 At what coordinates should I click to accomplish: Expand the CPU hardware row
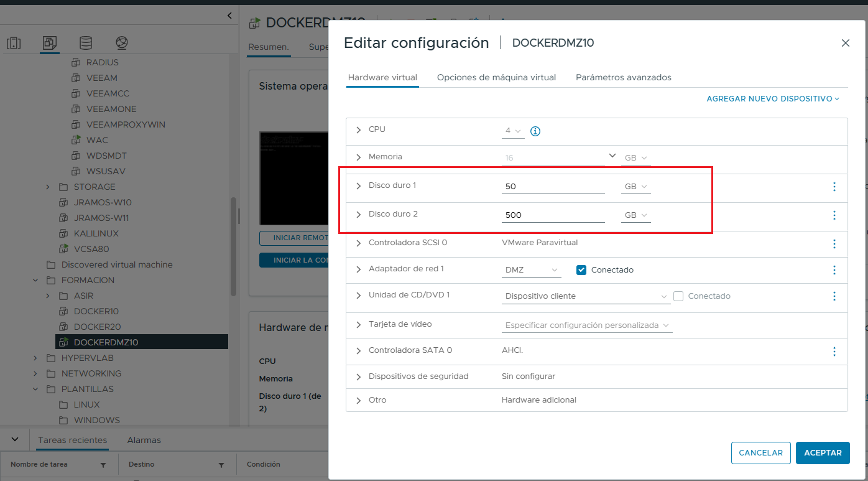pyautogui.click(x=358, y=130)
